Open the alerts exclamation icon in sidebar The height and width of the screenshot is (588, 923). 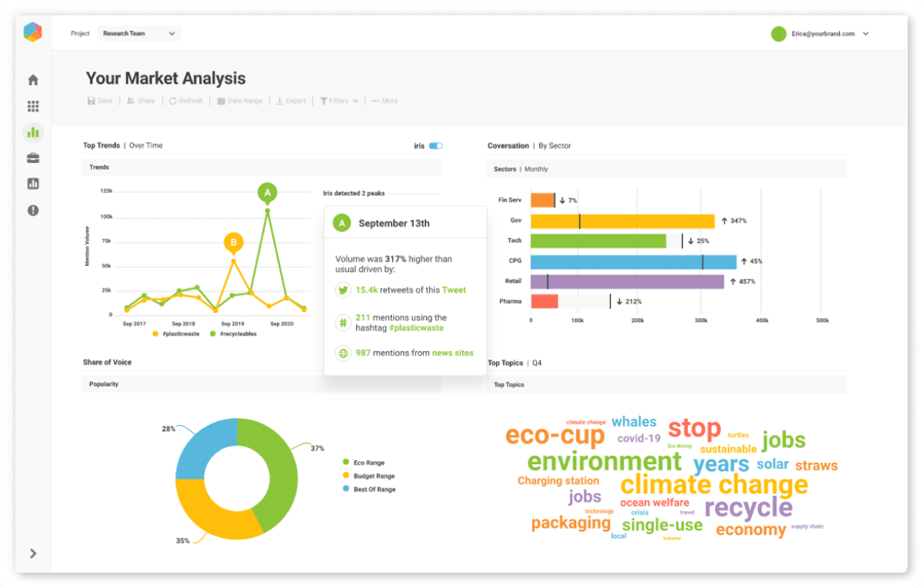point(33,210)
